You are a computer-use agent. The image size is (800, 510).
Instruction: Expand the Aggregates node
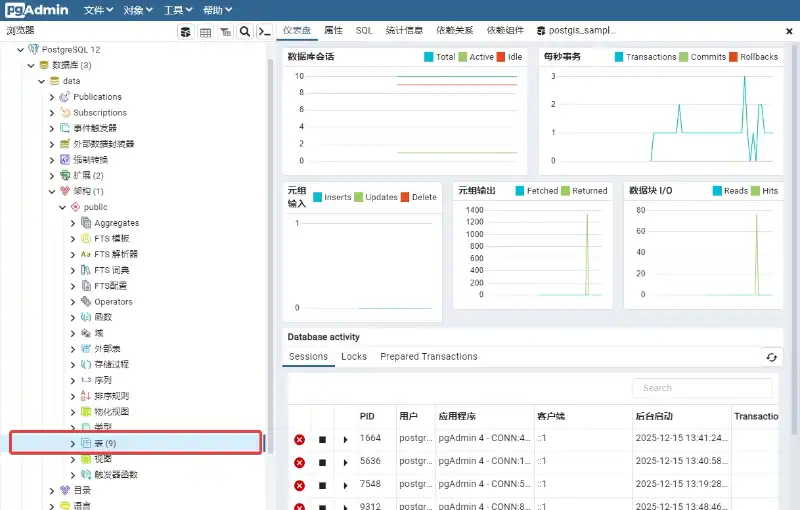point(72,223)
